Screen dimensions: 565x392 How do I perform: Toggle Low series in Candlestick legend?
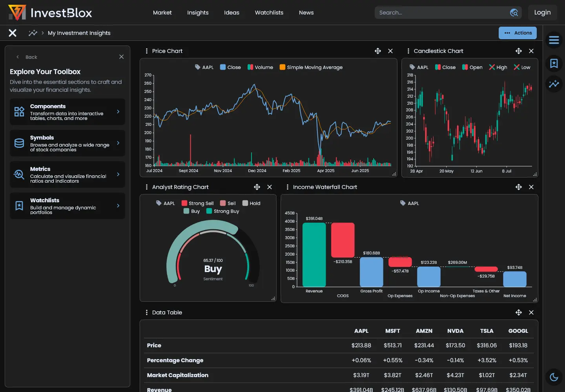(522, 67)
